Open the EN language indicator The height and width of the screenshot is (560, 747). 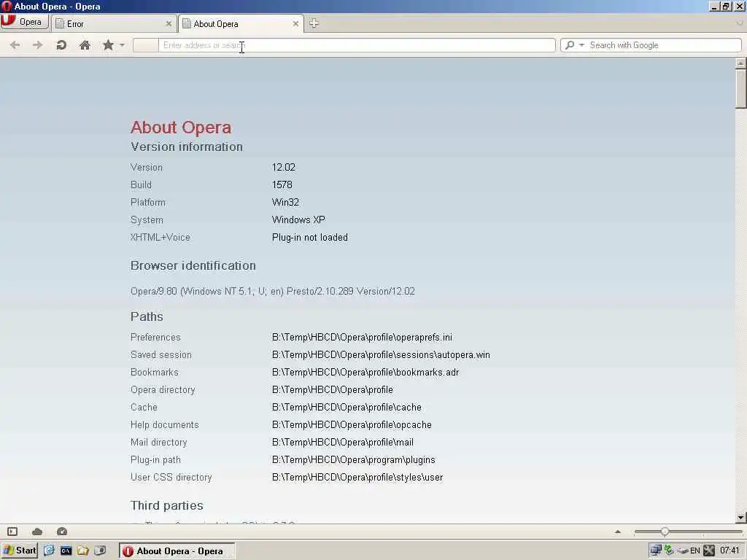coord(695,551)
